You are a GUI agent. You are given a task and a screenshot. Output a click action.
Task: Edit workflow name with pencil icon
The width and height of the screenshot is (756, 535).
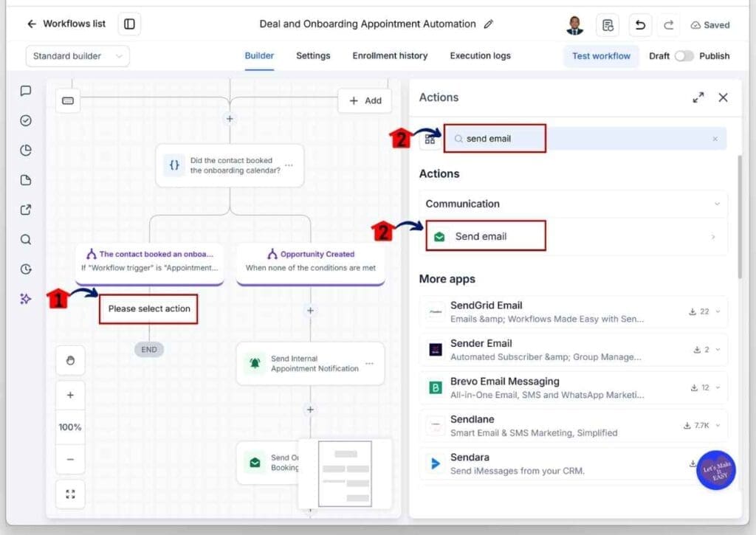coord(489,24)
